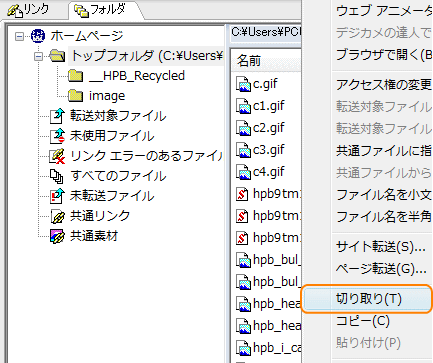Viewport: 433px width, 363px height.
Task: Click the 共通リンク icon
Action: pyautogui.click(x=57, y=216)
